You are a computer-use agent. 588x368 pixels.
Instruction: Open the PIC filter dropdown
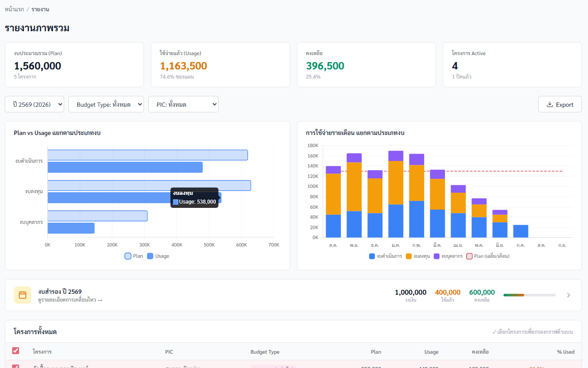pyautogui.click(x=183, y=104)
